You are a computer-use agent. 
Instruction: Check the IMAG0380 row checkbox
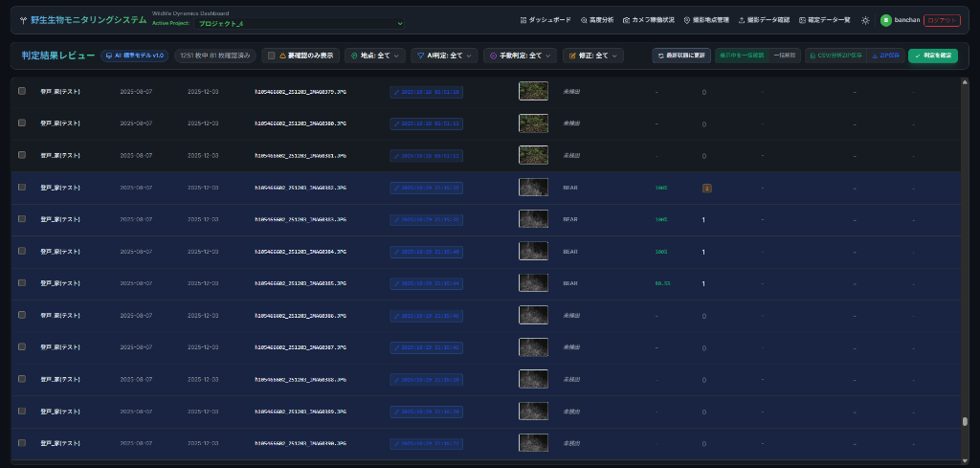point(22,123)
